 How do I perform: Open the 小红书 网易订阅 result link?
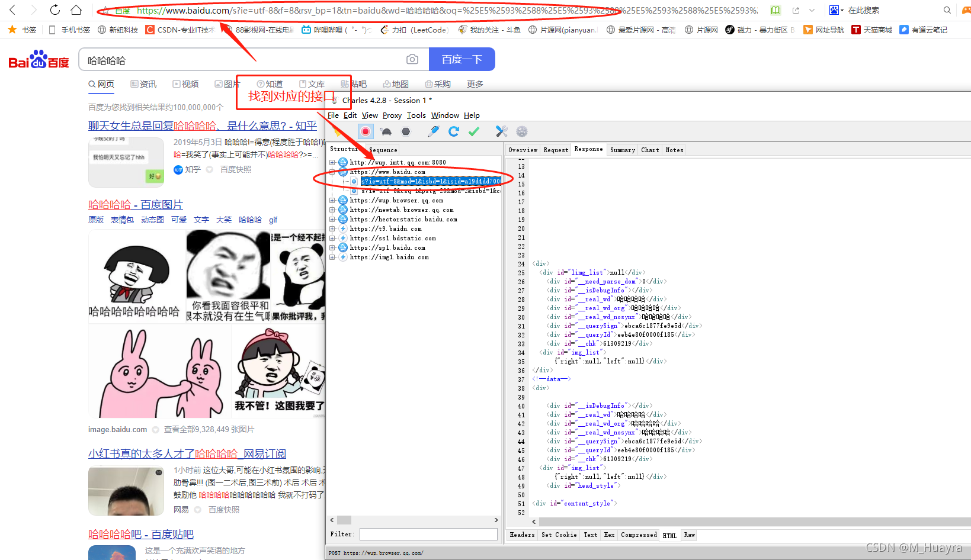click(x=187, y=453)
